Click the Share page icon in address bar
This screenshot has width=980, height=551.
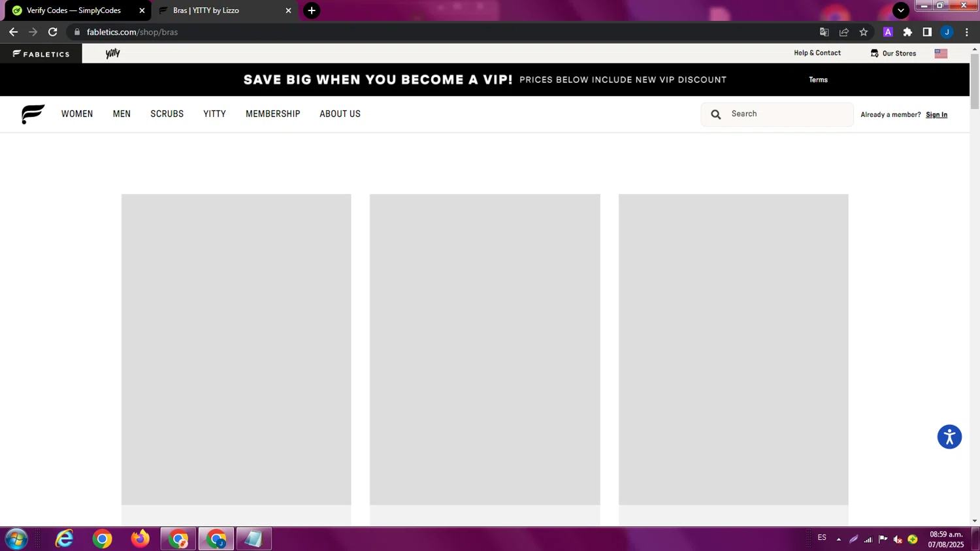click(844, 32)
